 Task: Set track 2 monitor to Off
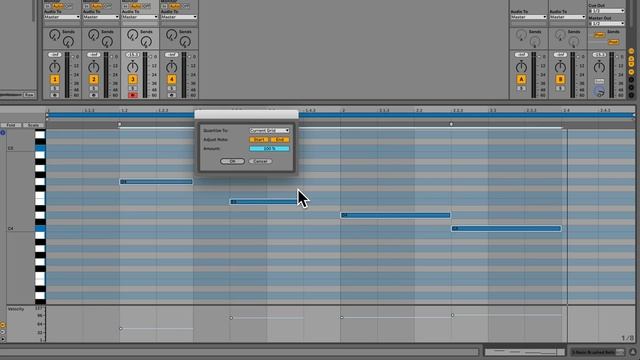tap(108, 6)
